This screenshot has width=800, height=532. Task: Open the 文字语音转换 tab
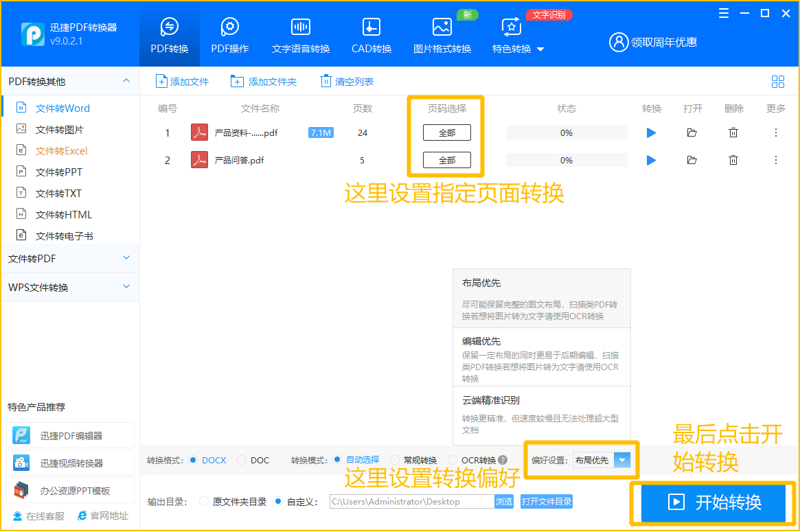301,36
